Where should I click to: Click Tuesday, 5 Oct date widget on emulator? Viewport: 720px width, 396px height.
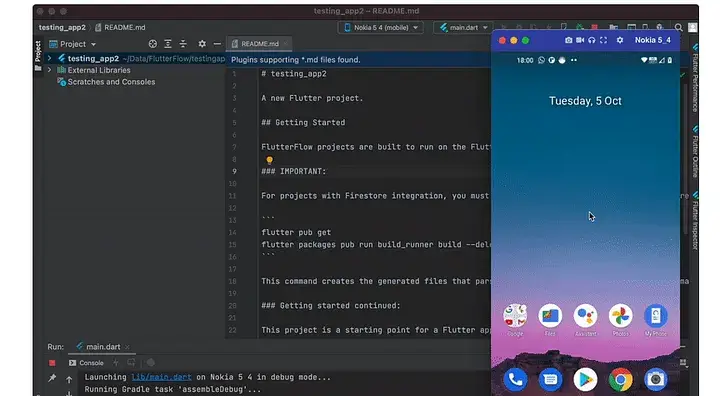[585, 101]
